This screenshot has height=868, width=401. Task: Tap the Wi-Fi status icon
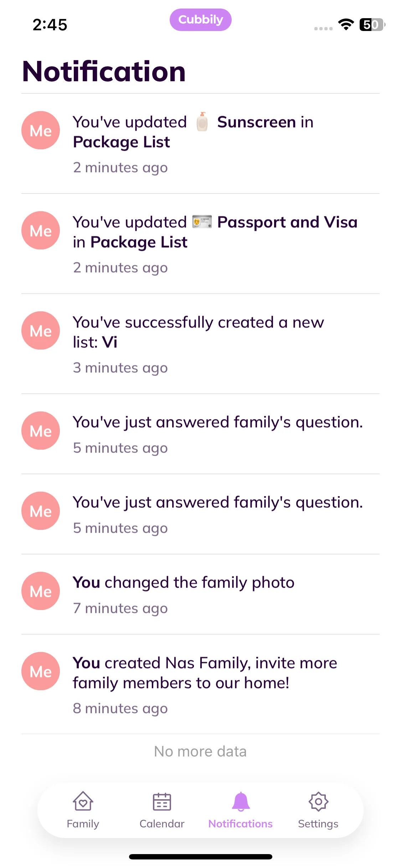point(346,25)
